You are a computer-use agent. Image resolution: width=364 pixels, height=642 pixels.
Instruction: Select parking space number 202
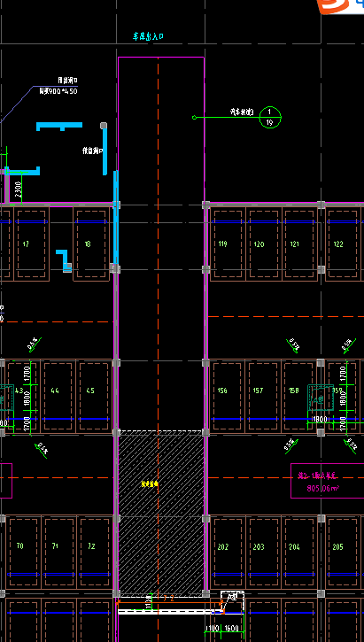click(x=223, y=546)
